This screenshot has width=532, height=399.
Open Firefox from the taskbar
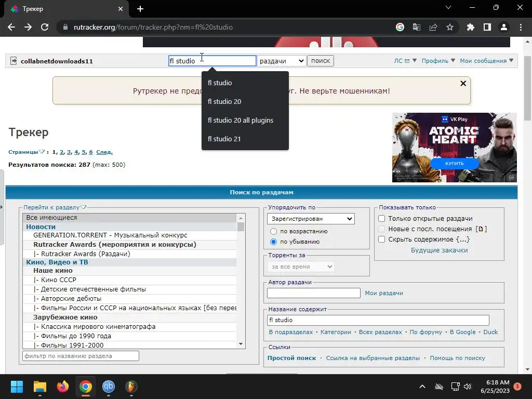pos(63,387)
